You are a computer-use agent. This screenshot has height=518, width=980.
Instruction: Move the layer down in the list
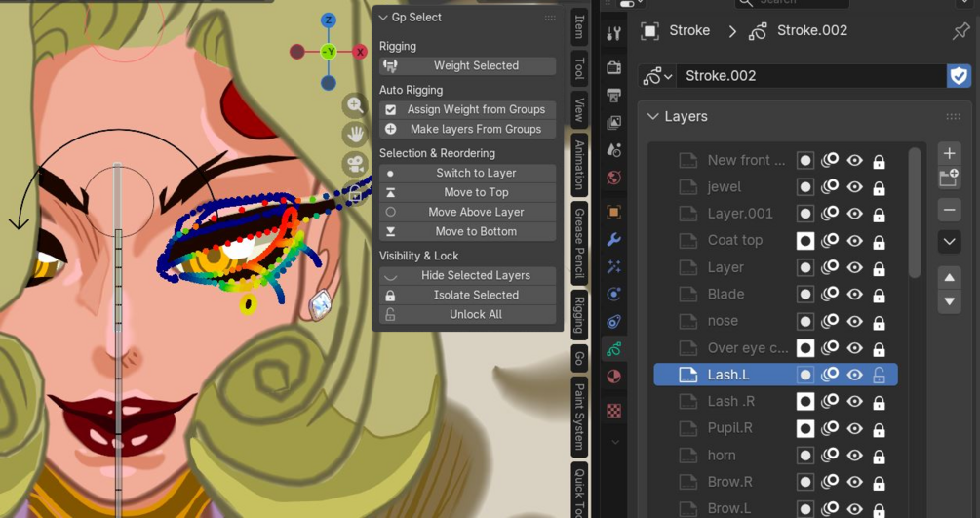(949, 301)
